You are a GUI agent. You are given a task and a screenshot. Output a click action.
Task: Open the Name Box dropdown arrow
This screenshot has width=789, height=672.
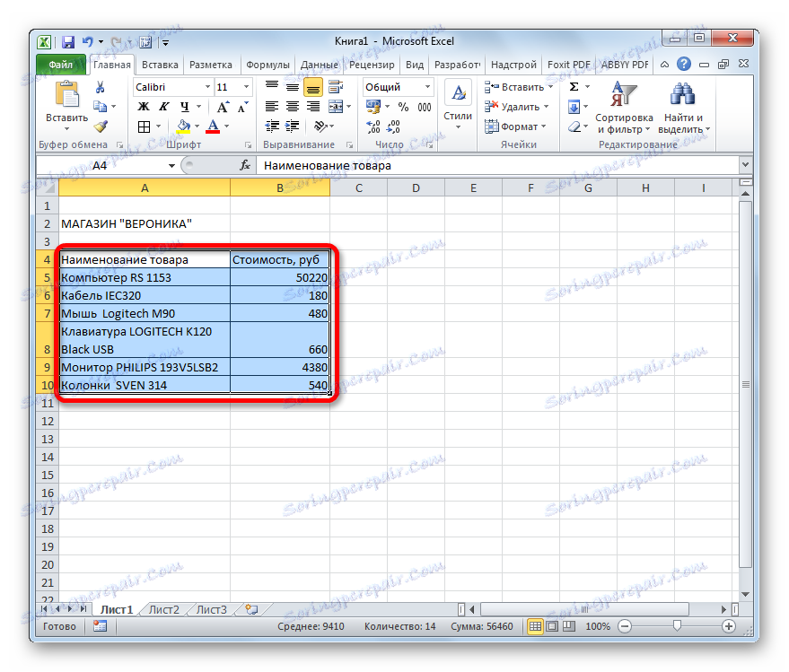pyautogui.click(x=171, y=165)
